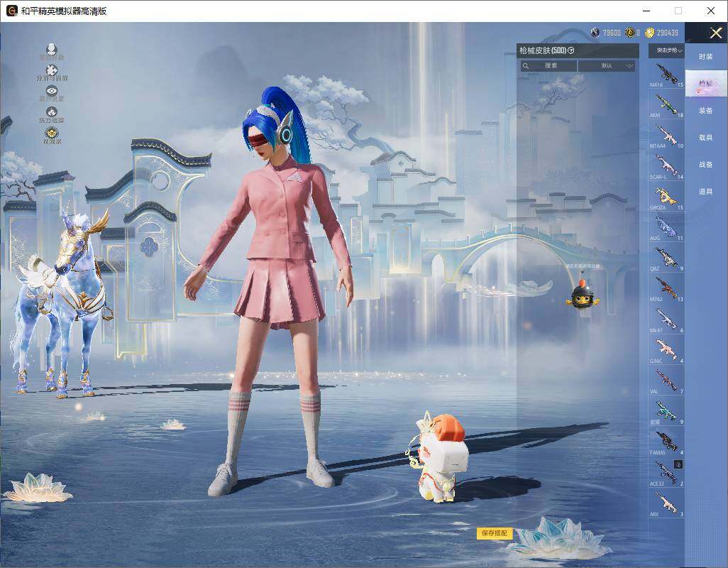Pick the AUG rifle skin entry
Viewport: 728px width, 568px height.
coord(666,228)
